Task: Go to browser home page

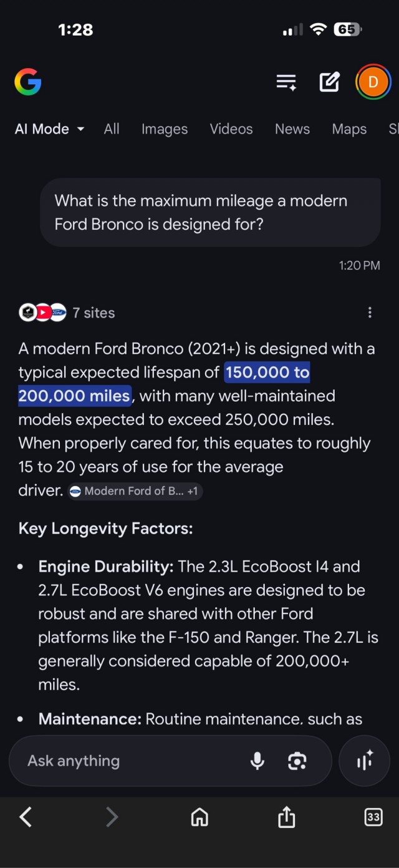Action: click(x=199, y=817)
